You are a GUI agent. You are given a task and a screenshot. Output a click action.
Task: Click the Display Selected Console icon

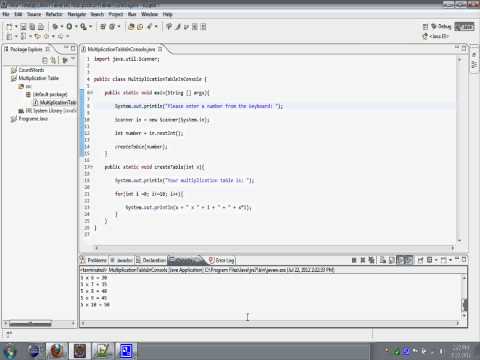point(430,260)
